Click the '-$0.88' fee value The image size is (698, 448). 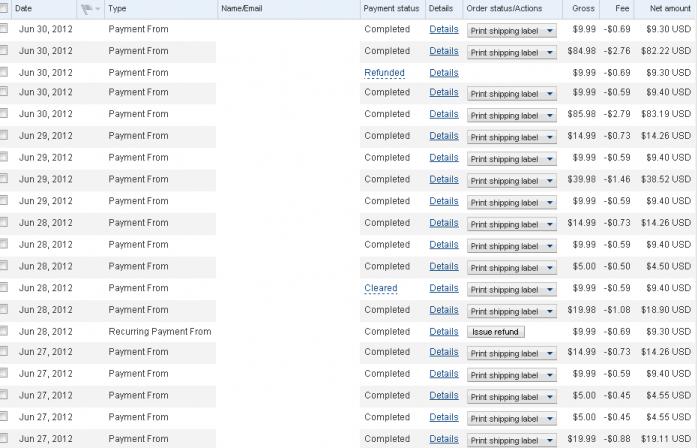(x=617, y=439)
